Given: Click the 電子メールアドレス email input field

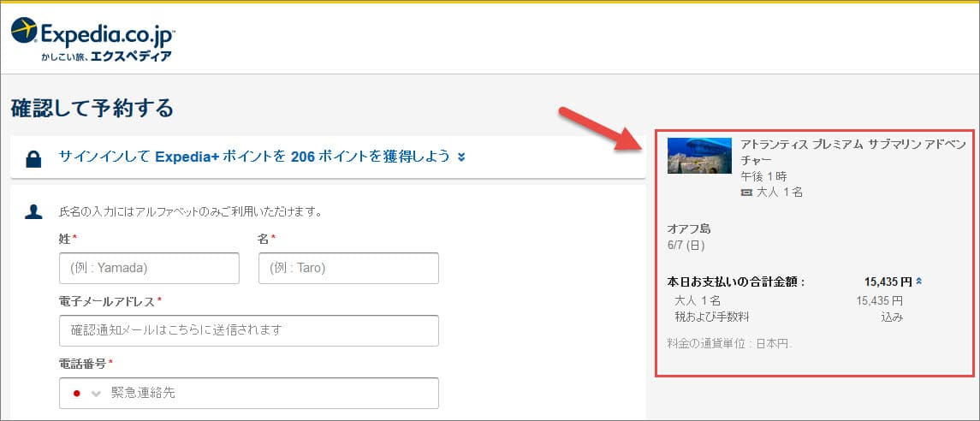Looking at the screenshot, I should coord(249,330).
